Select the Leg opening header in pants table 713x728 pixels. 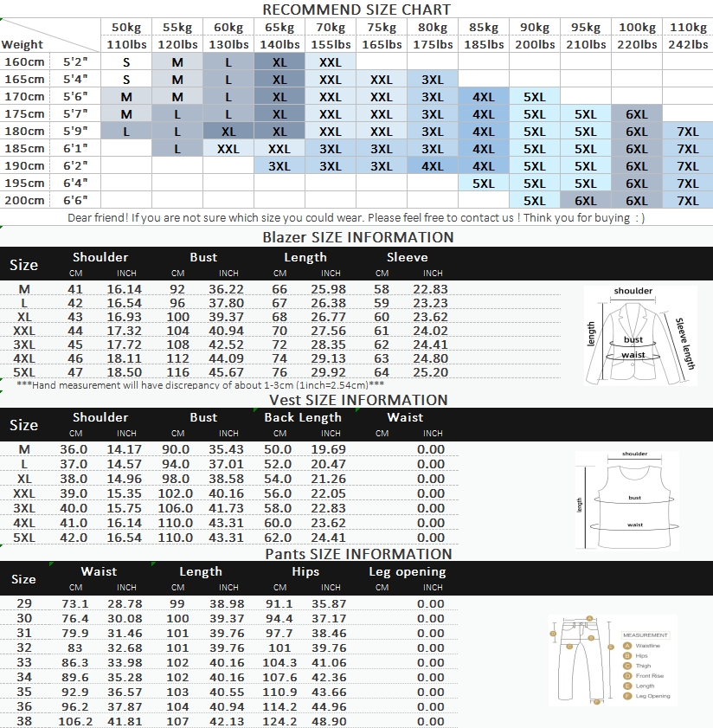coord(407,571)
